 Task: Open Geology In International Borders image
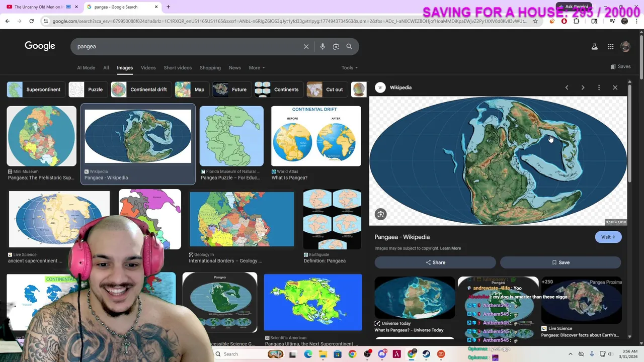tap(242, 219)
